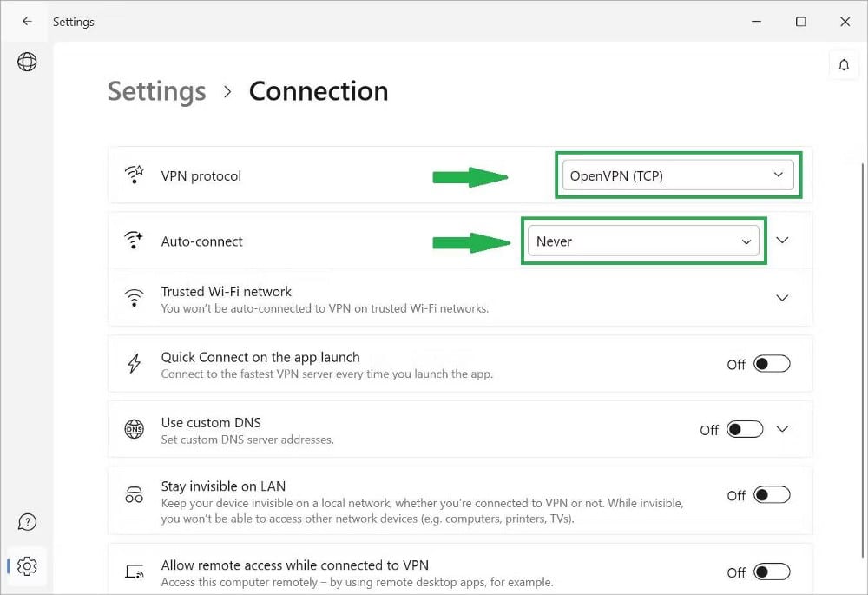
Task: Click the 'VPN protocol' label
Action: coord(201,176)
